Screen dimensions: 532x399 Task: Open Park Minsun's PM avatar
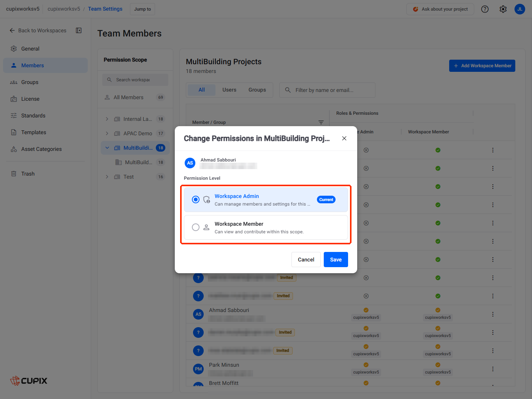point(198,369)
